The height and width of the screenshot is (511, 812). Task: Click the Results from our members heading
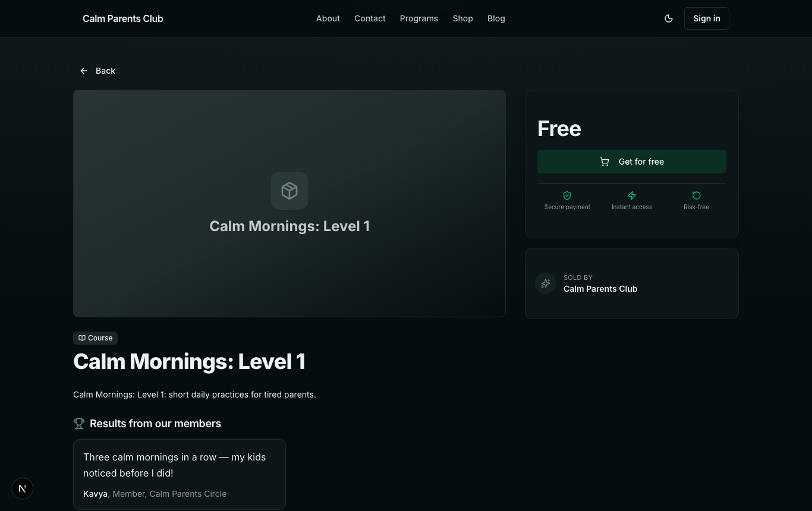[x=155, y=424]
